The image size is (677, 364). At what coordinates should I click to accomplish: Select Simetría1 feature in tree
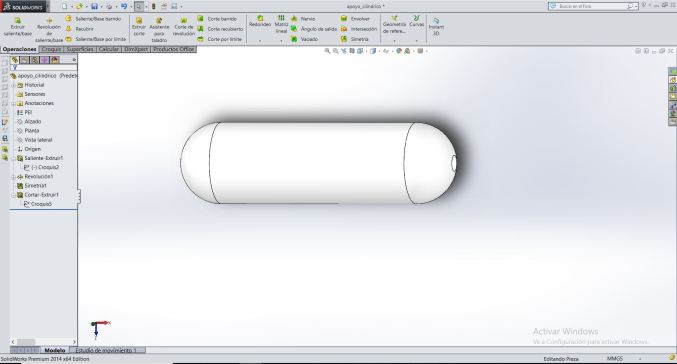(32, 186)
